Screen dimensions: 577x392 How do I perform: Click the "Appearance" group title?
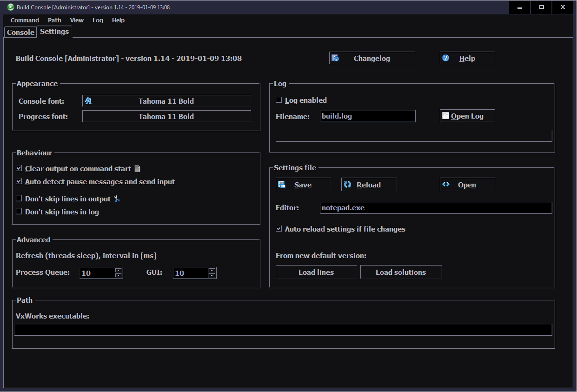pos(37,84)
